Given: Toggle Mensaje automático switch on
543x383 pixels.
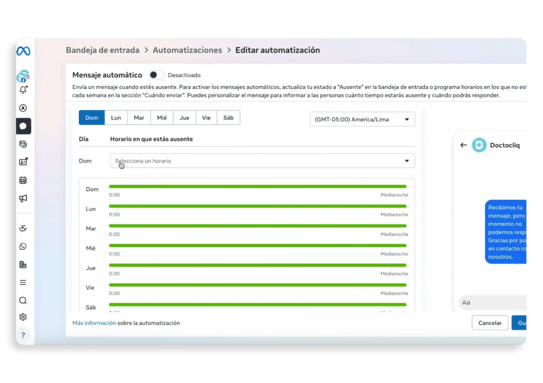Looking at the screenshot, I should point(156,75).
